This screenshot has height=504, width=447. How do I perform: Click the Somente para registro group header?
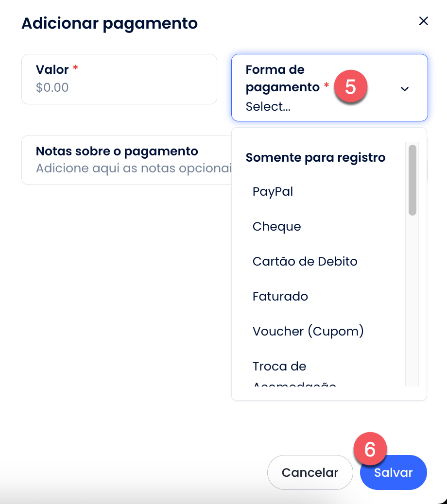click(x=315, y=157)
